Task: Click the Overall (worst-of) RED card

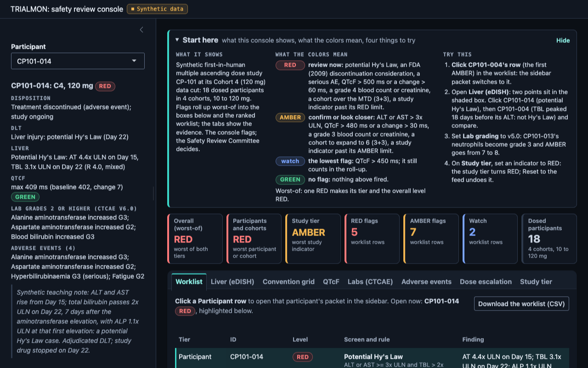Action: click(195, 239)
